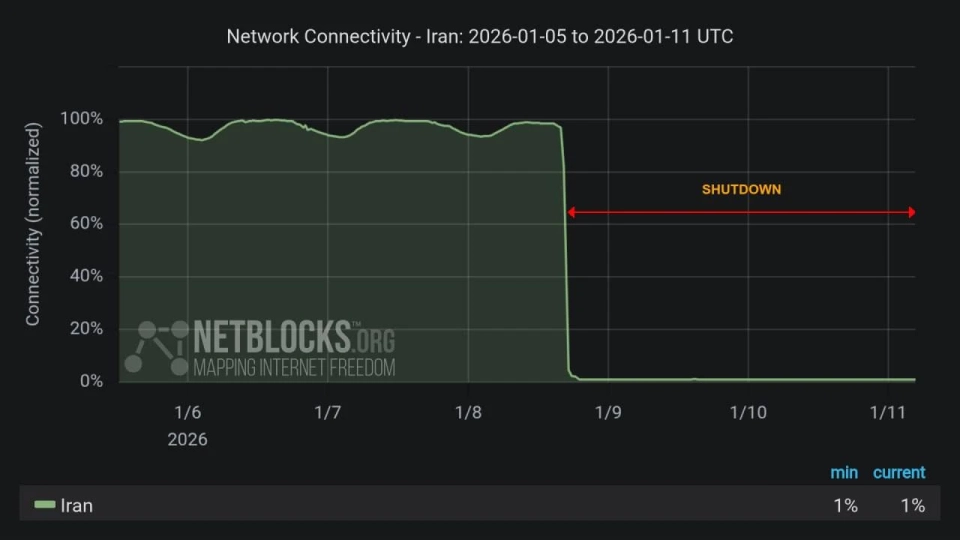Click the NETBLOCKS.ORG watermark text
This screenshot has height=540, width=960.
pyautogui.click(x=293, y=336)
